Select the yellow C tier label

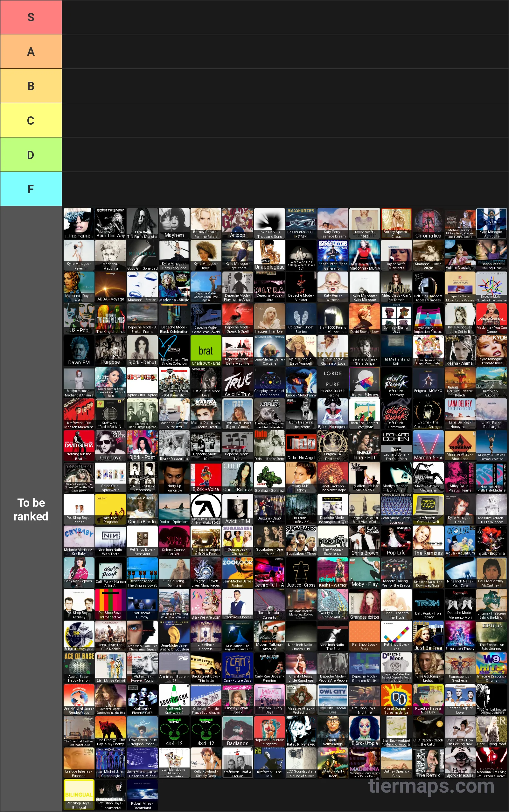pos(31,120)
